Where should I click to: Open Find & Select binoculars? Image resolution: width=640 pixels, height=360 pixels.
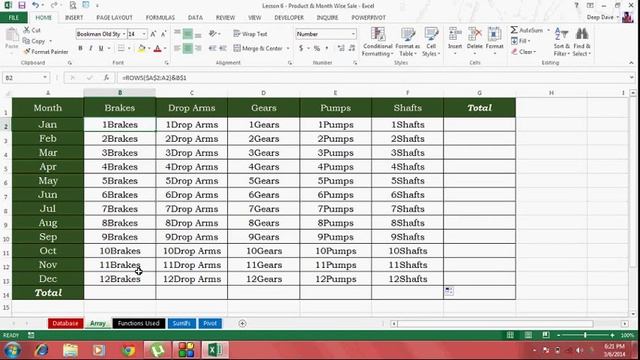point(582,42)
